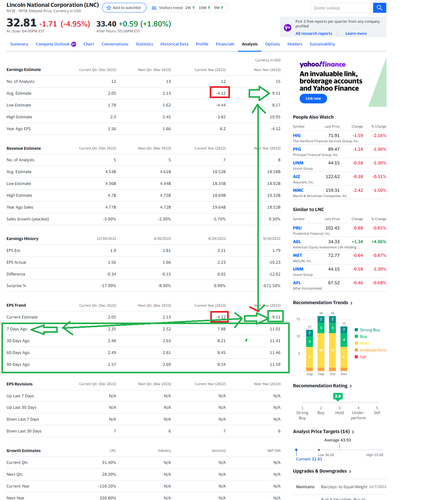Screen dimensions: 439x500
Task: Click the EPS Trend heading
Action: (x=16, y=305)
